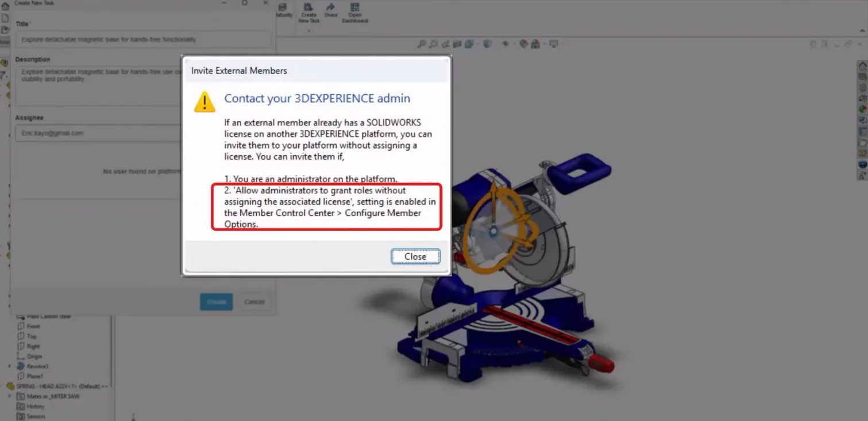Click the Description text area
868x421 pixels.
tap(99, 86)
